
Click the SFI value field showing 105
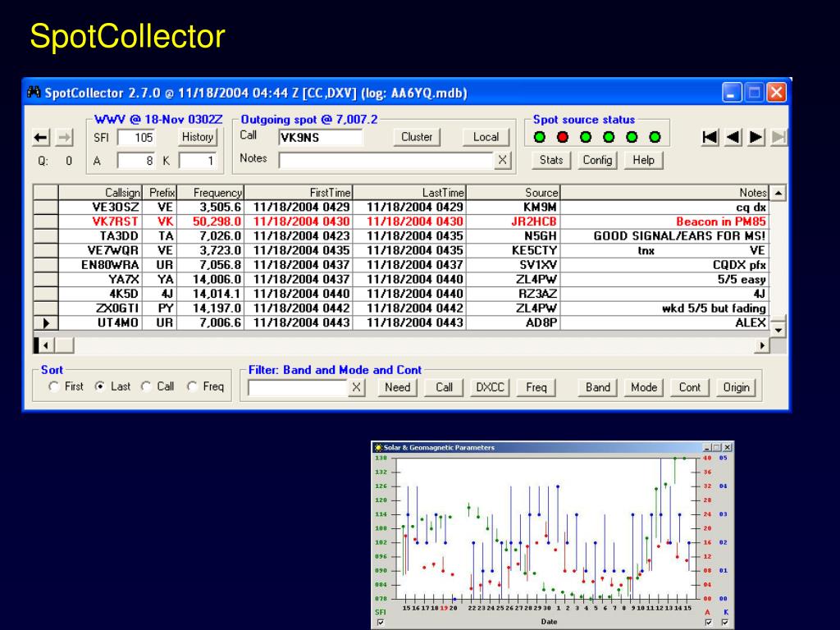[x=136, y=138]
